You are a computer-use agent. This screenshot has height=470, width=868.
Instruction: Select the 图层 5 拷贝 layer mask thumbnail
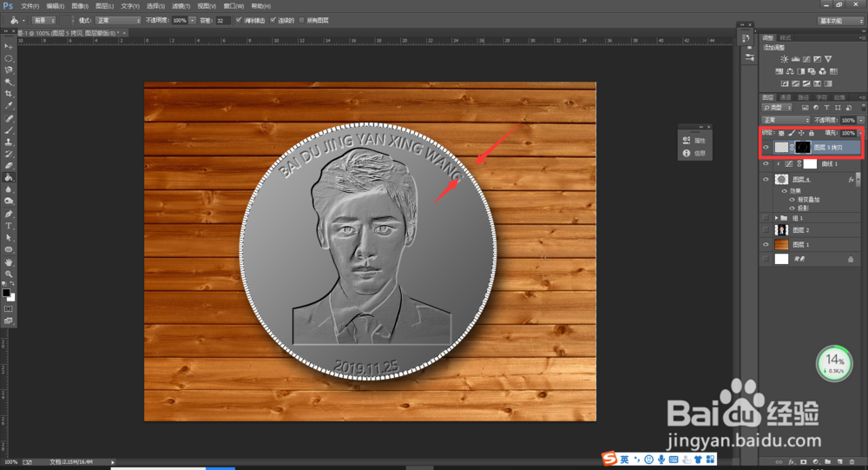803,148
